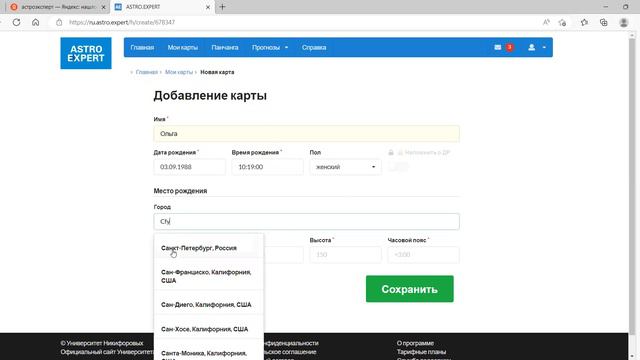
Task: Click the green Сохранить button
Action: (x=409, y=289)
